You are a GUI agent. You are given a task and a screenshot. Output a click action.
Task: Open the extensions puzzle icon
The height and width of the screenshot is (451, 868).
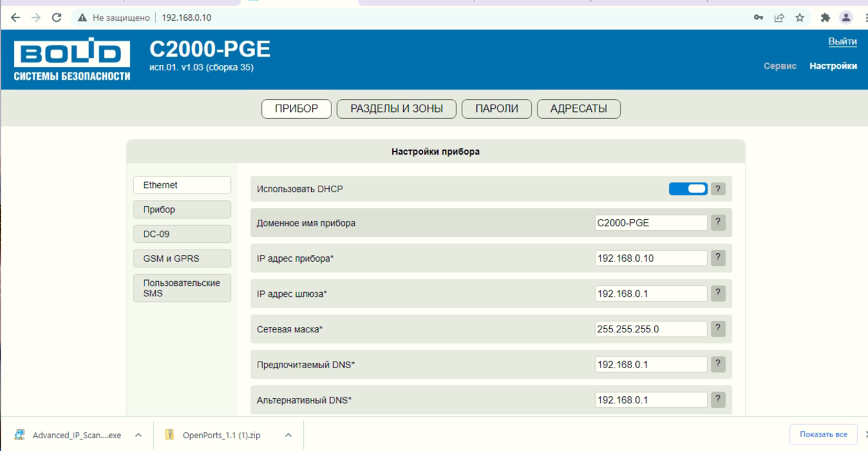tap(825, 18)
